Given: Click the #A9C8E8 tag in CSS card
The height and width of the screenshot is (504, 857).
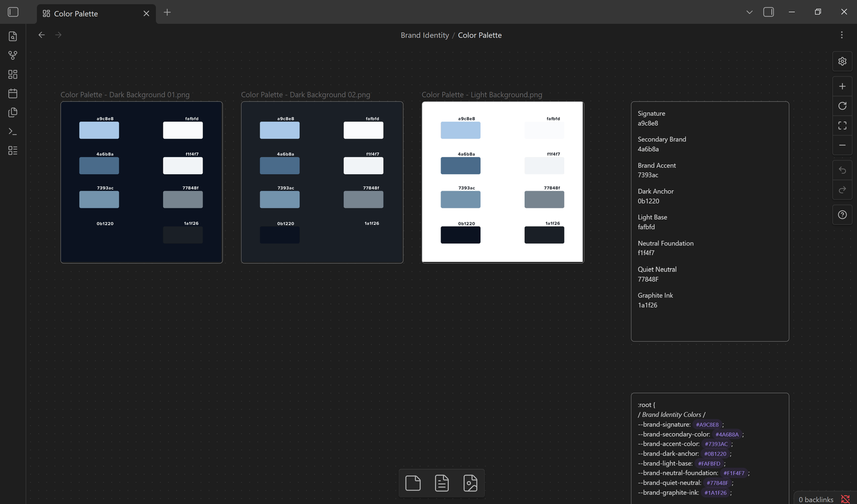Looking at the screenshot, I should point(707,425).
